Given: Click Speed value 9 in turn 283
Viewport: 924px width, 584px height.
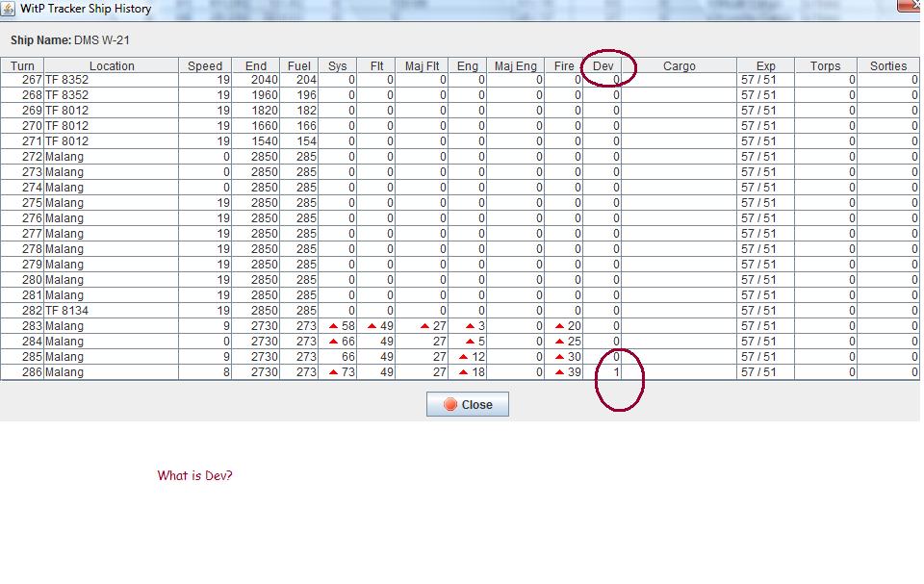Looking at the screenshot, I should click(205, 326).
